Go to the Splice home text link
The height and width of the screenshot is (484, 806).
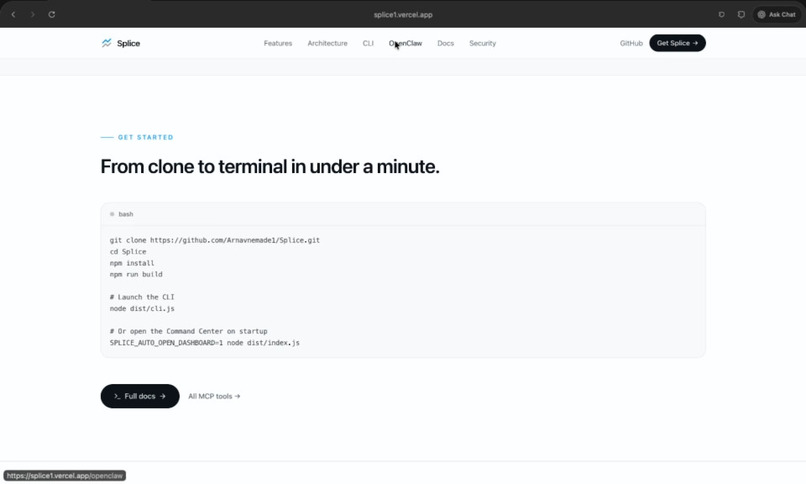(x=129, y=43)
